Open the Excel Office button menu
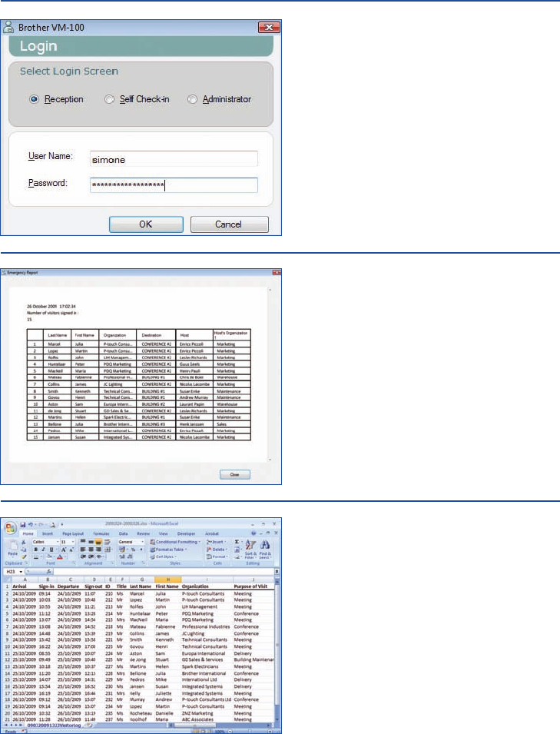 [x=10, y=528]
